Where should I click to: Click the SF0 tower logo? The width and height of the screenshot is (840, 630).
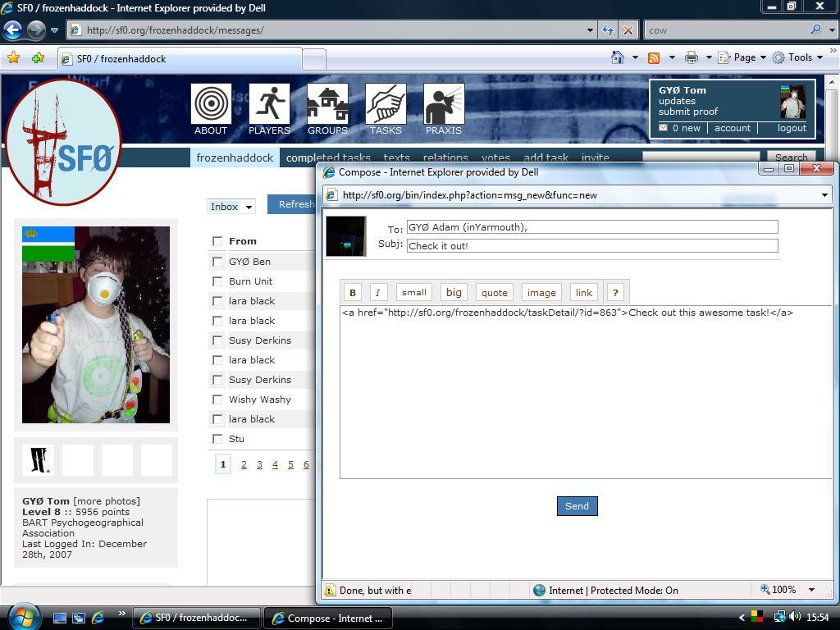click(63, 142)
